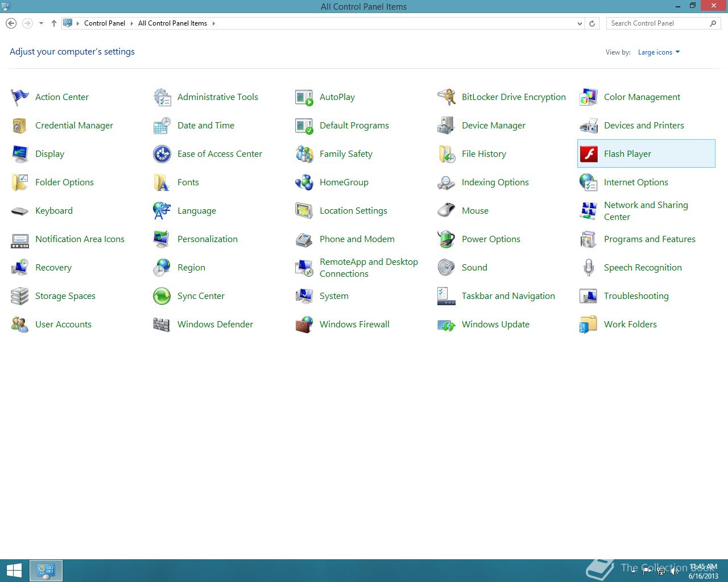Open the AutoPlay icon
Viewport: 728px width, 582px height.
pos(304,97)
